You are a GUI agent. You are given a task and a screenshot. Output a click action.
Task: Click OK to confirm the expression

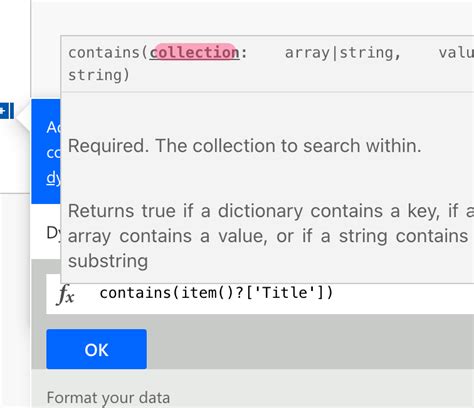tap(96, 349)
